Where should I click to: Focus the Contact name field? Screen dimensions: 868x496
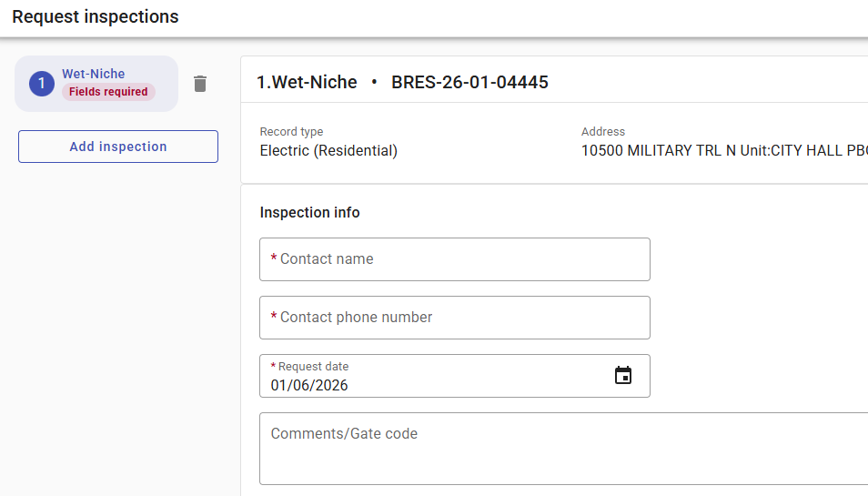click(x=455, y=259)
